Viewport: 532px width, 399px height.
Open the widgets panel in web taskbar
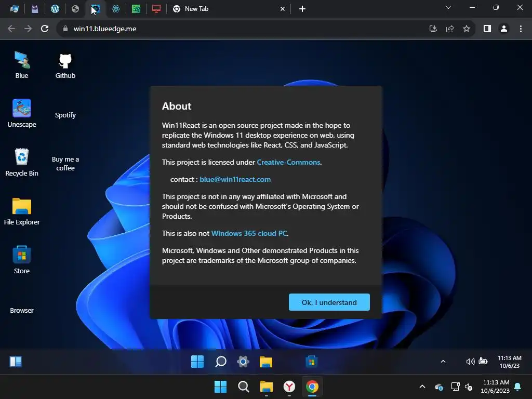16,362
